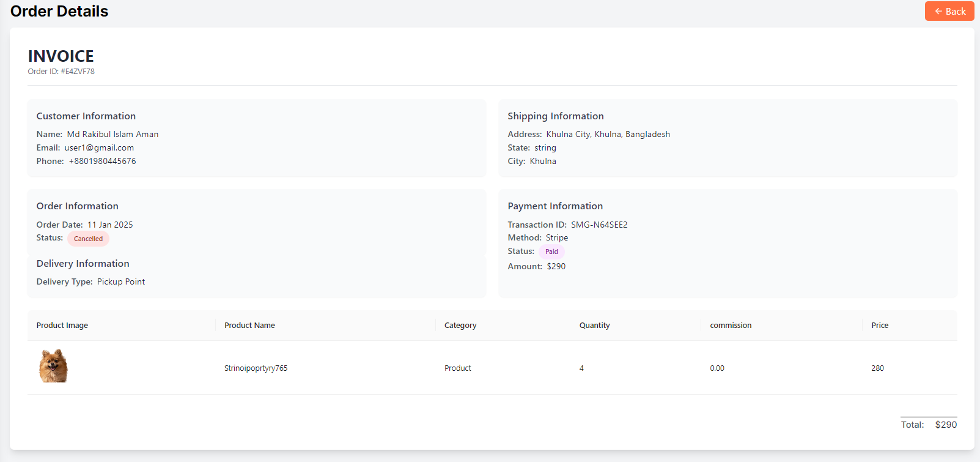Select the email user1@gmail.com

coord(99,147)
